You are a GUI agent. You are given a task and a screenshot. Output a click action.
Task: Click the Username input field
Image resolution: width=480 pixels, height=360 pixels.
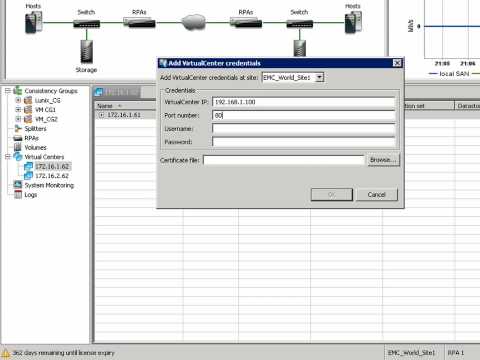(x=304, y=129)
